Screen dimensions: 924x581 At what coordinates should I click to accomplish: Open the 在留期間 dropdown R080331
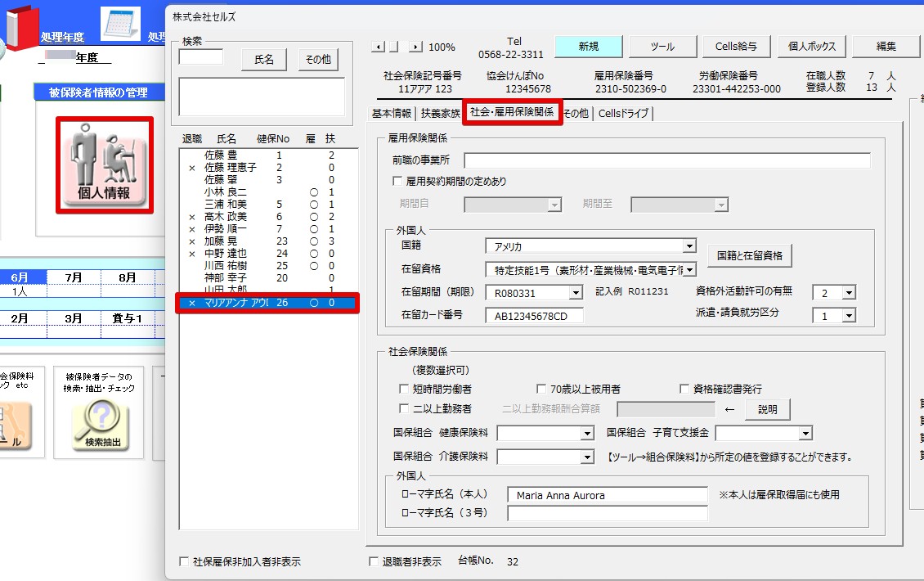click(x=575, y=293)
